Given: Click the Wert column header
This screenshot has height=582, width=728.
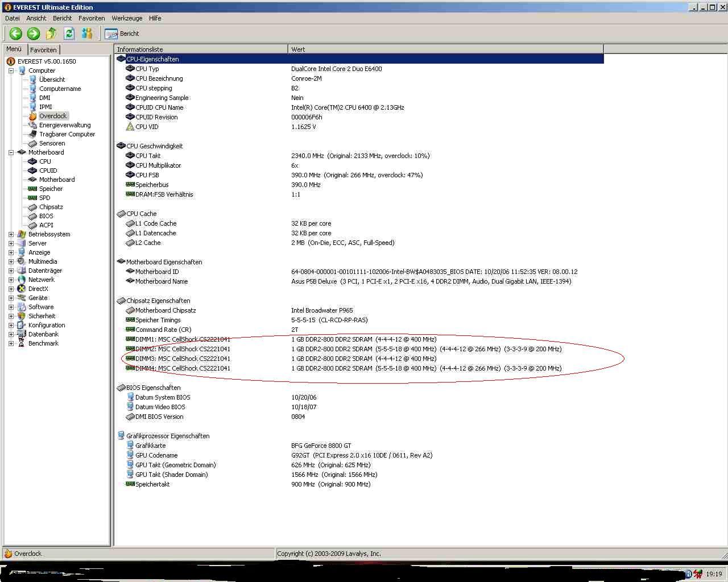Looking at the screenshot, I should (x=445, y=49).
